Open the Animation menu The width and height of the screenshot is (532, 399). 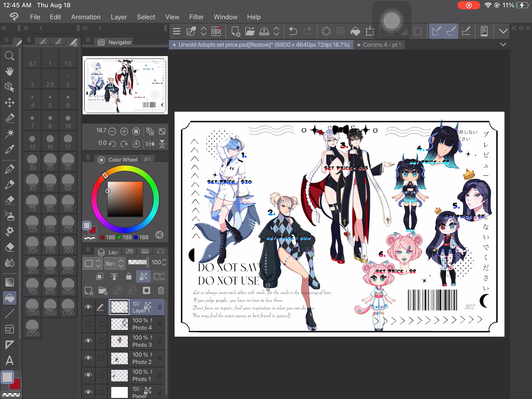tap(86, 17)
